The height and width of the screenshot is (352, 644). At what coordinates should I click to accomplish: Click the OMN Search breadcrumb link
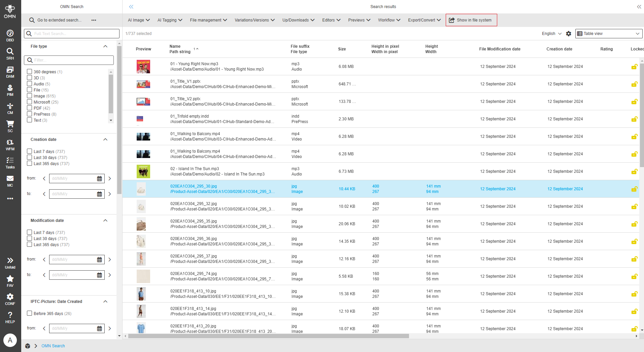[53, 346]
